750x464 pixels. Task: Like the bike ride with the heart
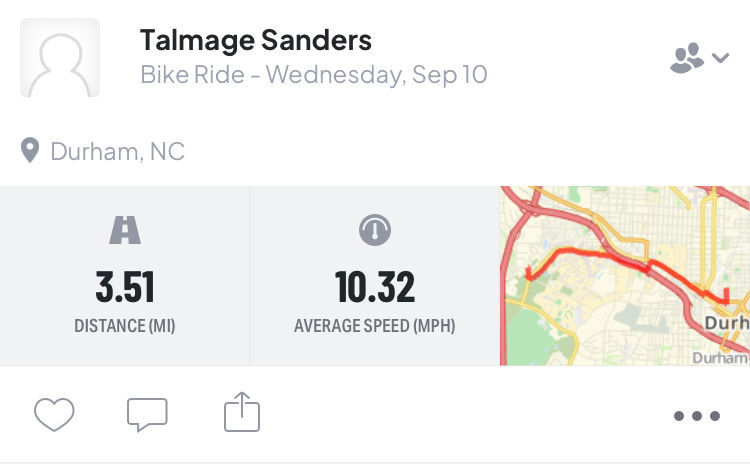pos(54,414)
